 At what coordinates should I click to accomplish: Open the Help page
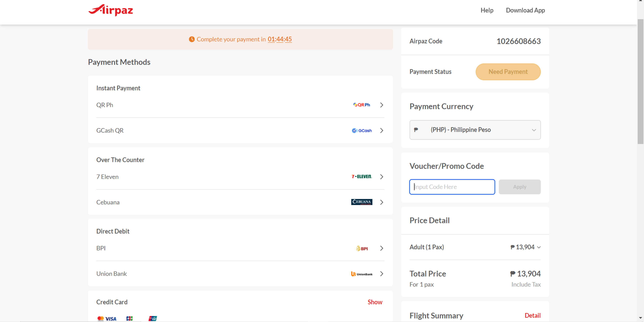(487, 10)
